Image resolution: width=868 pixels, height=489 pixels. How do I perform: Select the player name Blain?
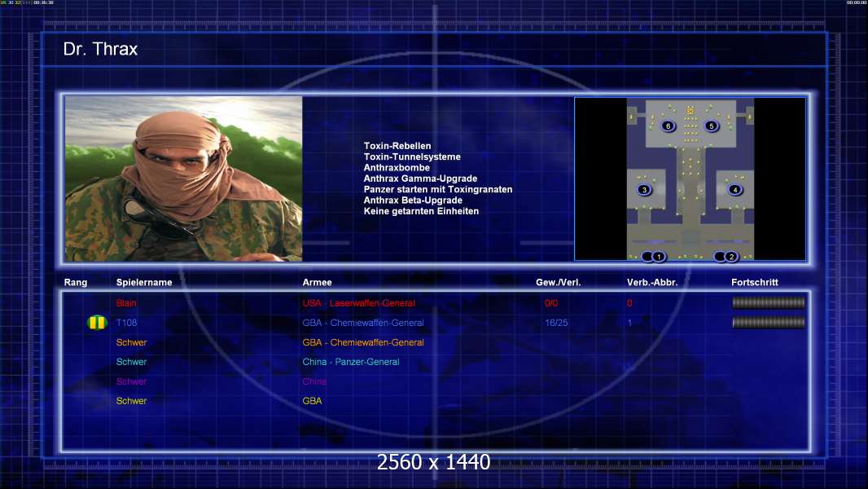(126, 303)
